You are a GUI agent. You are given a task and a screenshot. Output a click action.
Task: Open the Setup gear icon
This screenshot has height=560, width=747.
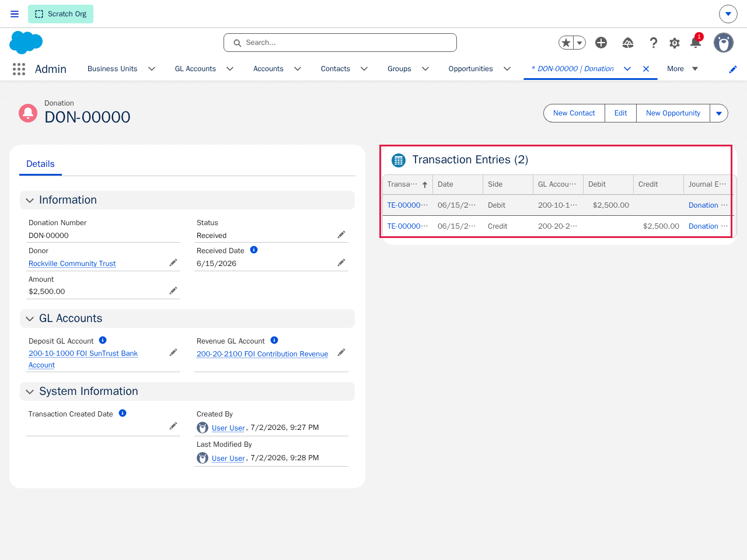675,43
